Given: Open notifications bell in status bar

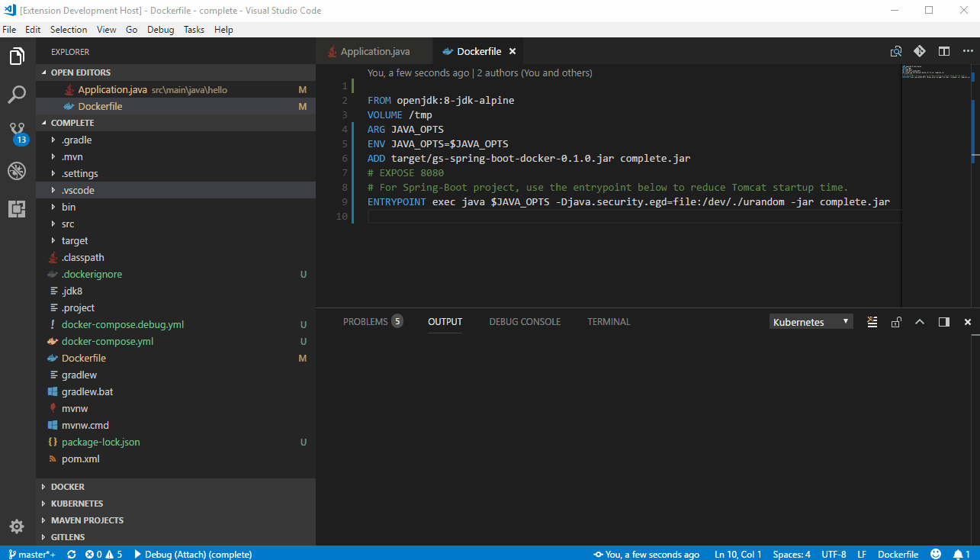Looking at the screenshot, I should click(x=961, y=554).
